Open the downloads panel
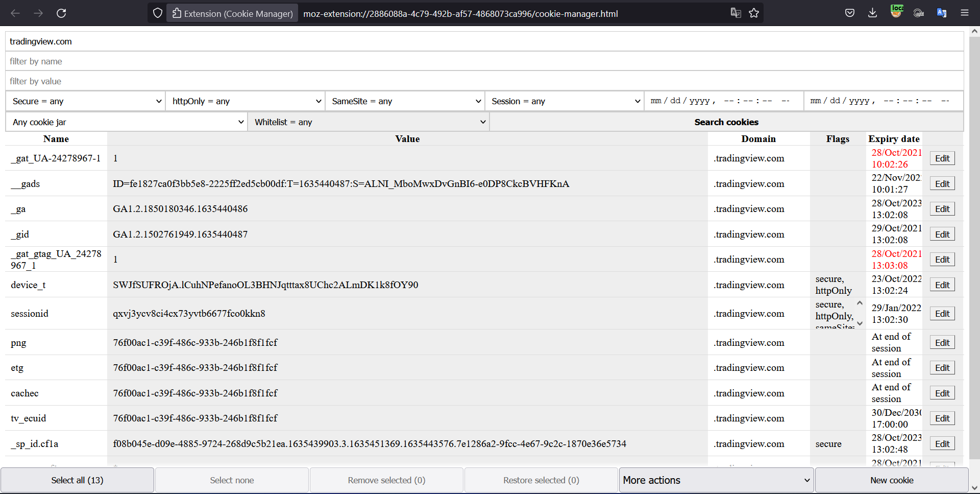The image size is (980, 494). tap(873, 13)
